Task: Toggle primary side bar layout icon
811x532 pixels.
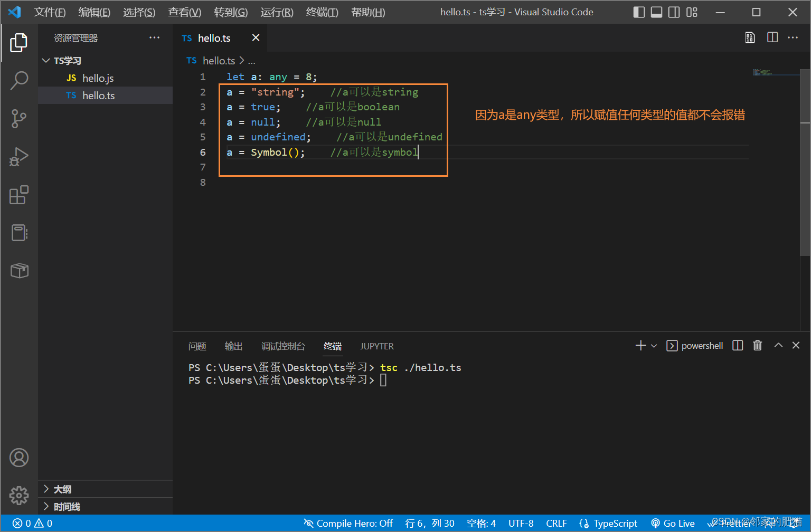Action: tap(639, 12)
